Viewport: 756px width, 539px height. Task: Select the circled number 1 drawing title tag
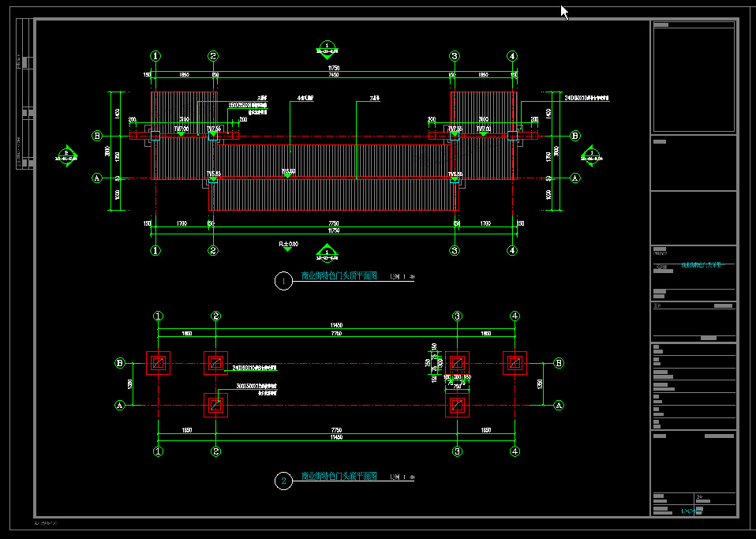click(283, 281)
